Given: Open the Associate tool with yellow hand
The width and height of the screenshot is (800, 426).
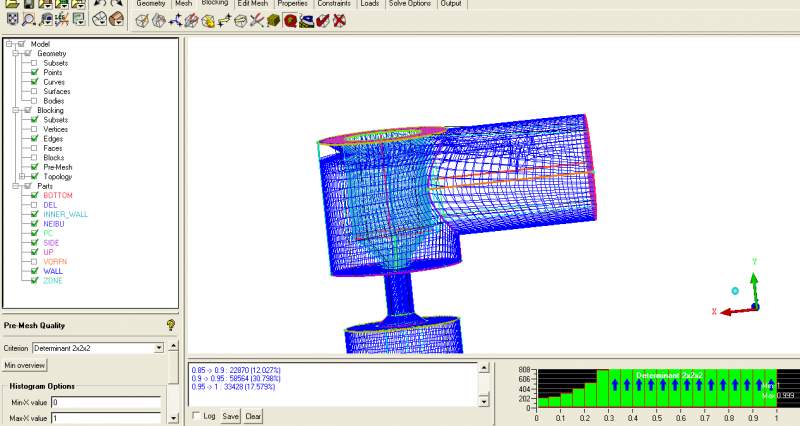Looking at the screenshot, I should tap(208, 20).
